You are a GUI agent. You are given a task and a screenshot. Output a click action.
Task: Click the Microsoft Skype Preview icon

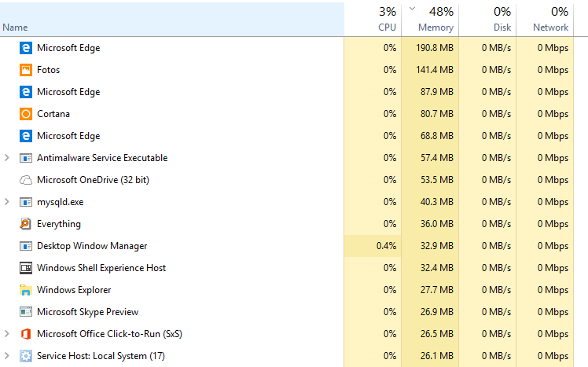[25, 312]
